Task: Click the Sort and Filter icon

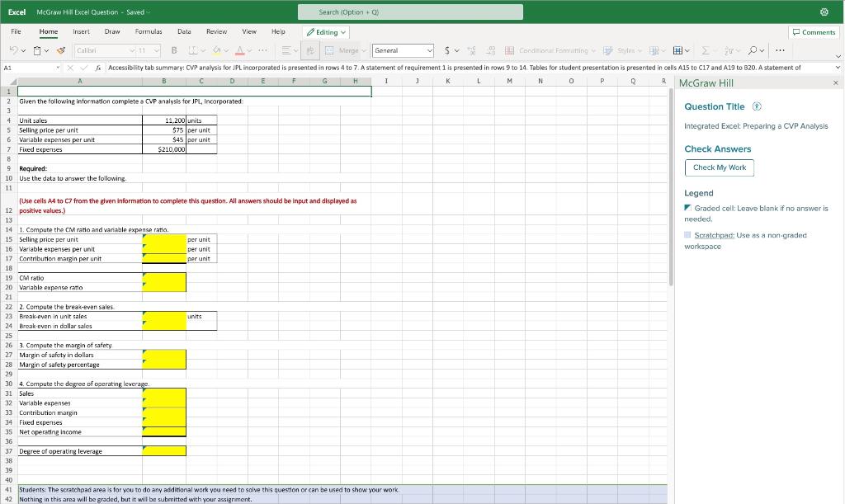Action: 729,50
